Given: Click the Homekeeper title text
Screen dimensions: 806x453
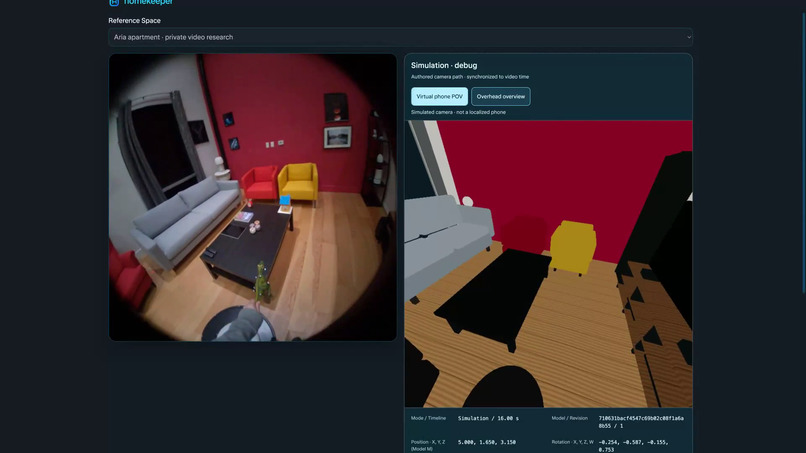Looking at the screenshot, I should pos(148,3).
